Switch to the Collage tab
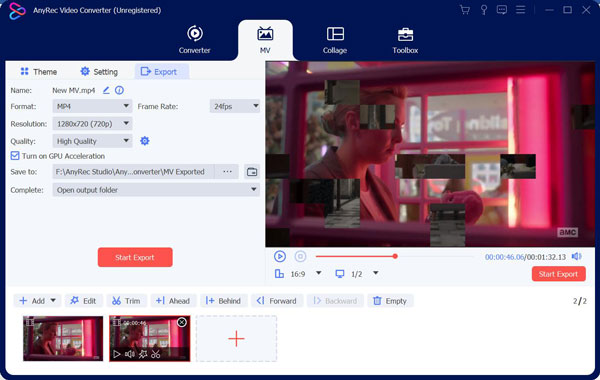 click(x=335, y=40)
